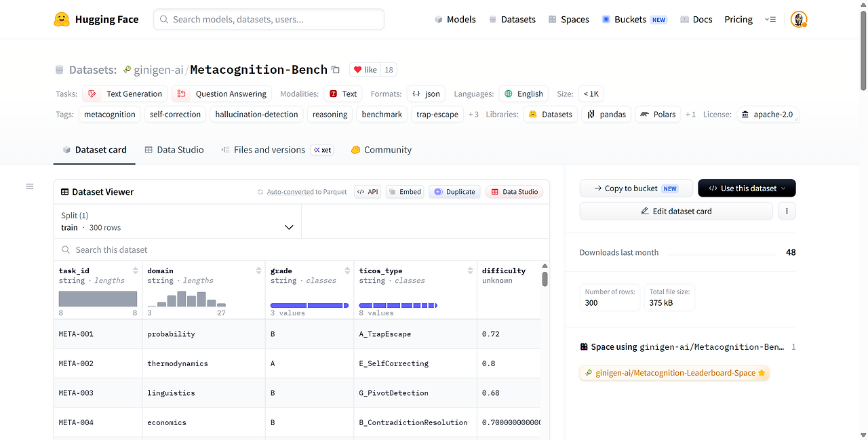The height and width of the screenshot is (440, 868).
Task: Click the < 1K size tag
Action: pyautogui.click(x=591, y=94)
